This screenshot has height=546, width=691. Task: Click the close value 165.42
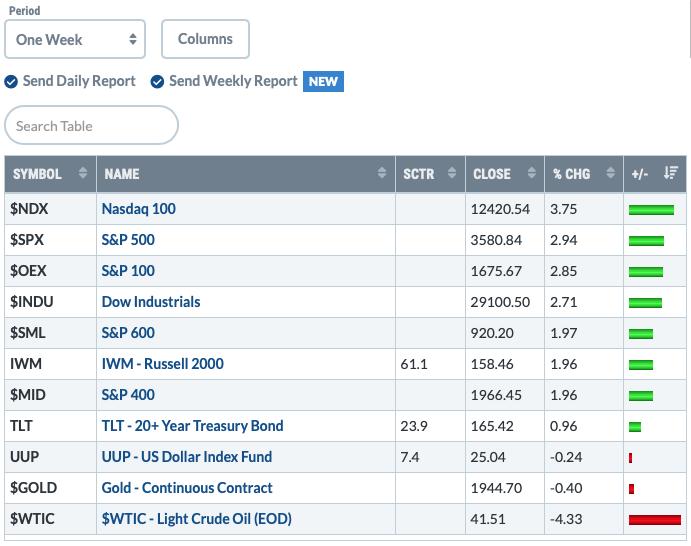coord(492,426)
